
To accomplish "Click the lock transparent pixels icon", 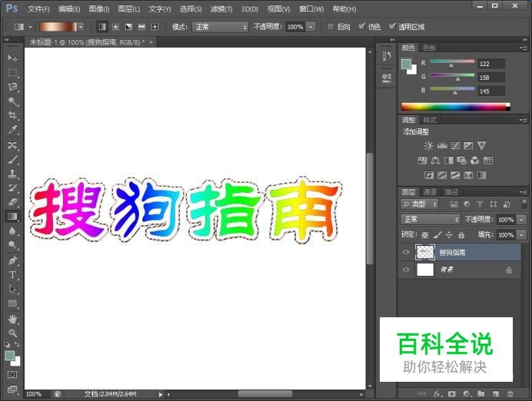I will [x=425, y=234].
